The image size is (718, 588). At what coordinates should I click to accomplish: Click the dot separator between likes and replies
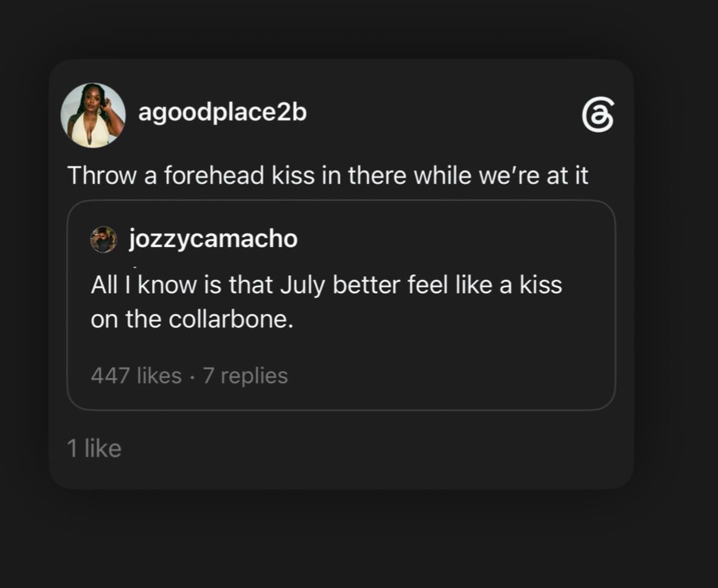[x=192, y=377]
